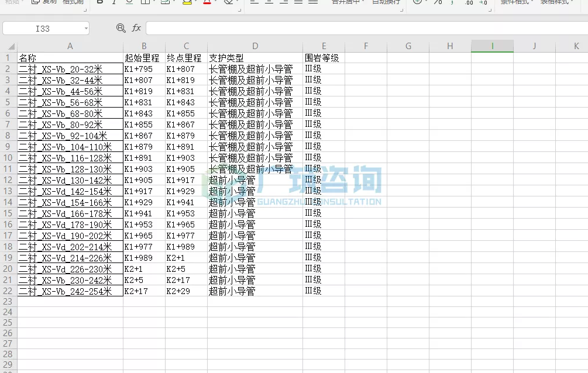Click the III级 cell in row 20
This screenshot has width=588, height=373.
(324, 269)
